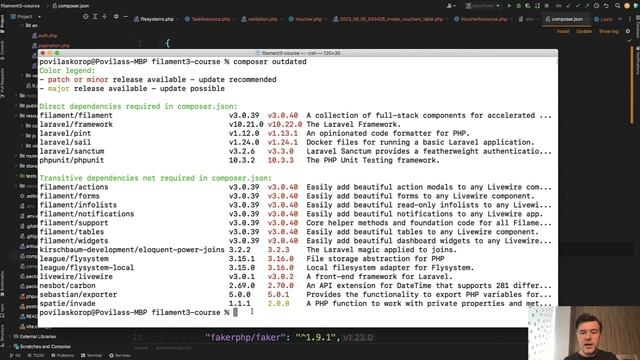Open run configuration dropdown
640x360 pixels.
coord(482,6)
